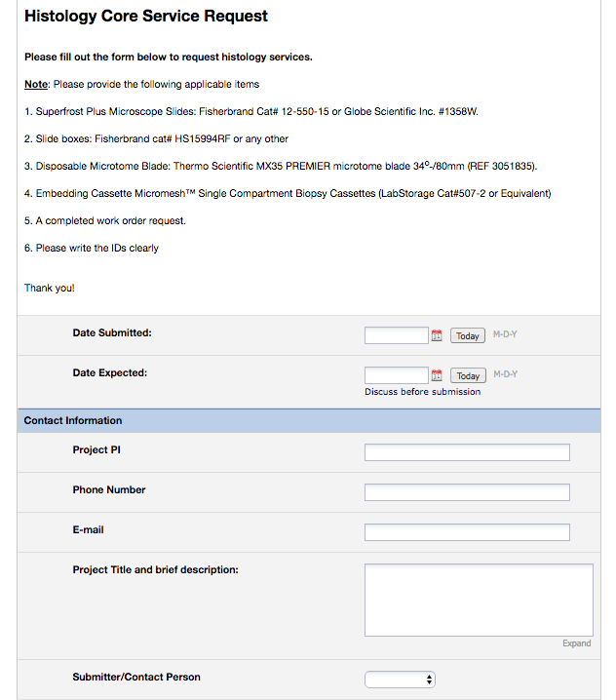Click the Histology Core Service Request heading
This screenshot has width=616, height=700.
point(146,17)
